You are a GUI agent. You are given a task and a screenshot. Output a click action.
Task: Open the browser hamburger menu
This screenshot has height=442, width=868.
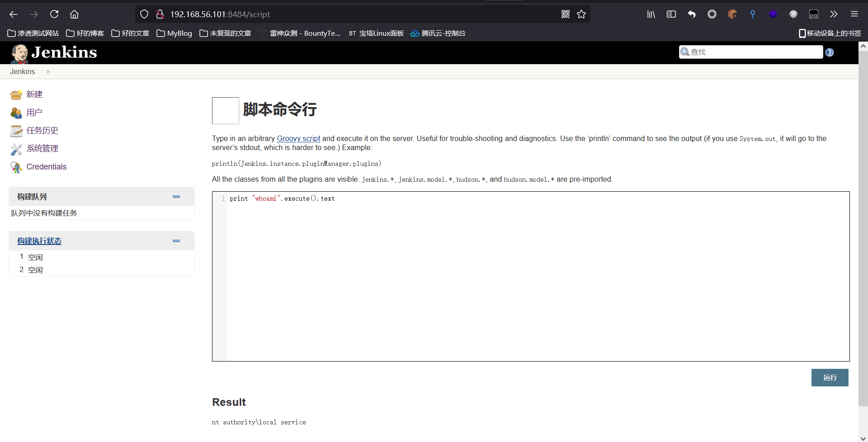coord(854,14)
